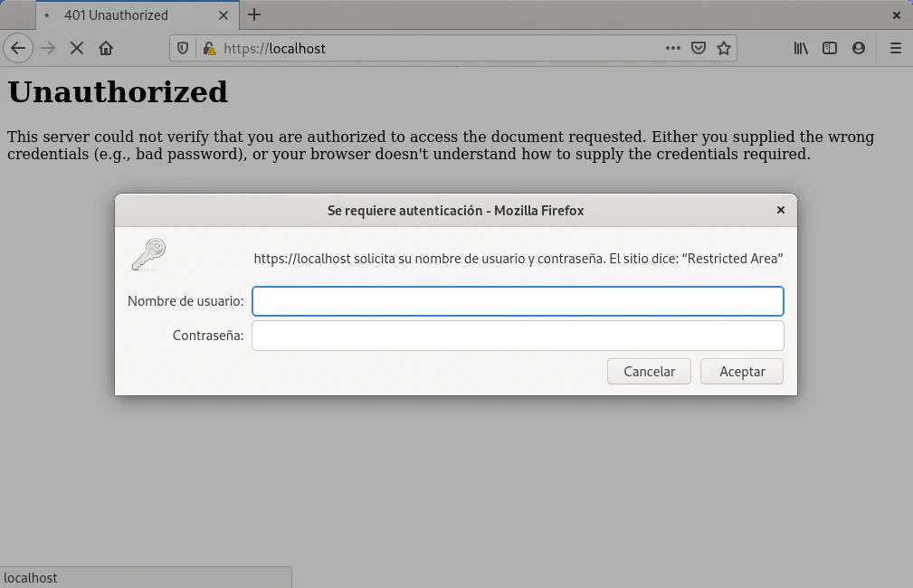Confirm login with Aceptar button
The image size is (913, 588).
[742, 372]
